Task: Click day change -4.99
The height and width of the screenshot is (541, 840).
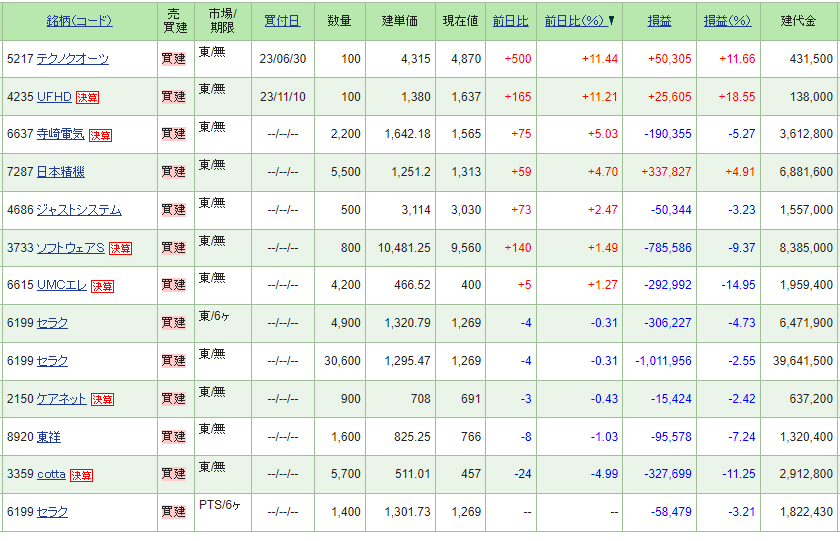Action: pos(604,474)
